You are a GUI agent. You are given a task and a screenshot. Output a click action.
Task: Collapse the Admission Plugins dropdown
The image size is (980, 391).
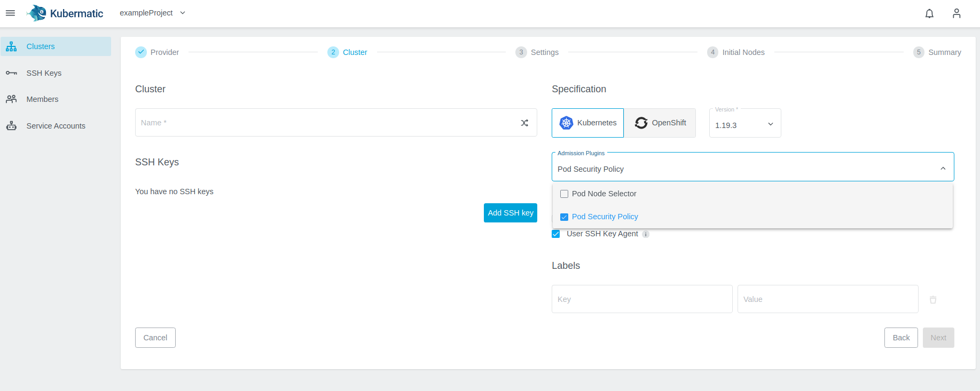(943, 169)
